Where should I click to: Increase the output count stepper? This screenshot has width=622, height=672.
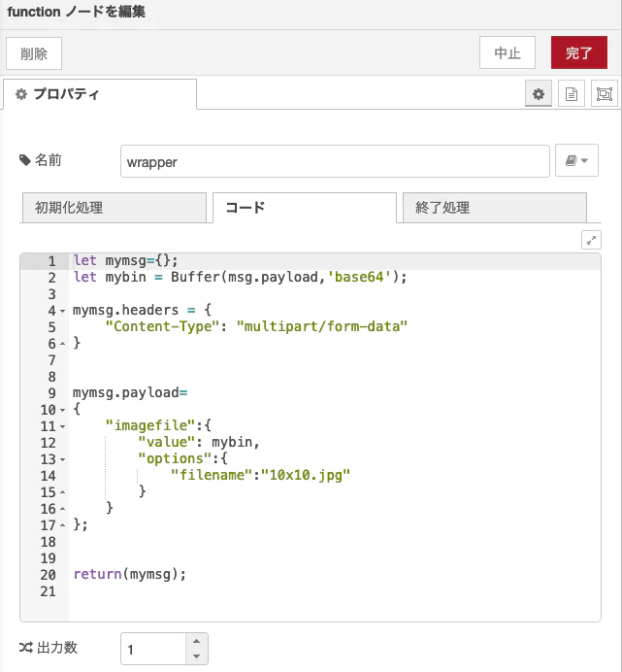tap(197, 641)
